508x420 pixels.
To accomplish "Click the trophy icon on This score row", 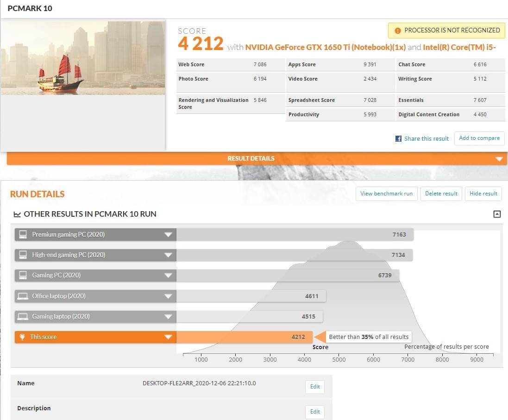I will click(x=22, y=337).
